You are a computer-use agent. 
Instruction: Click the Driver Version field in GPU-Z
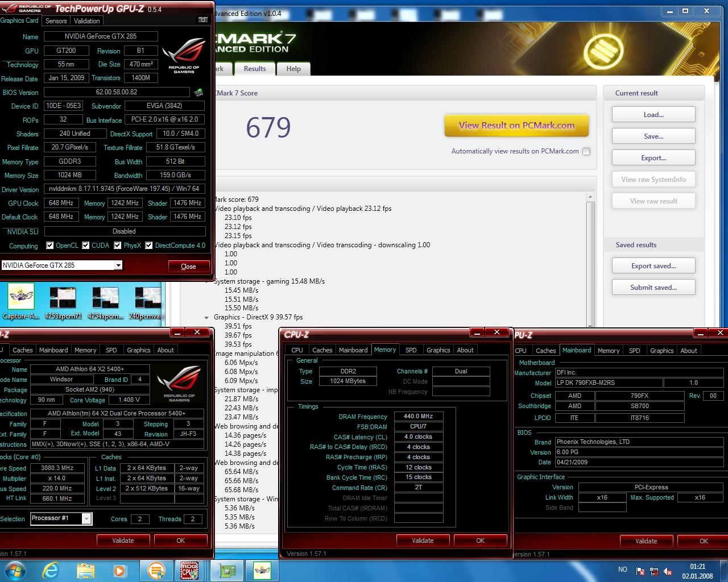coord(124,189)
